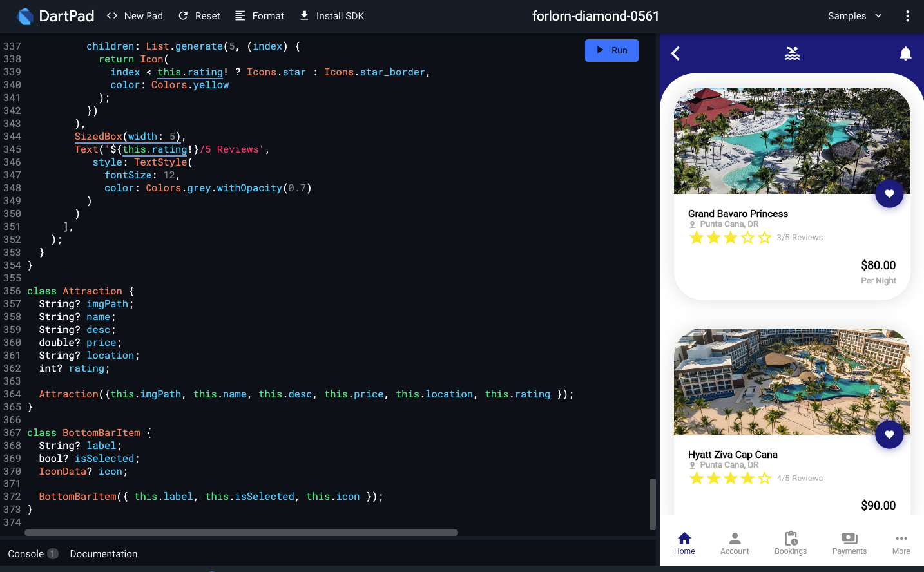
Task: Click the Grand Bavaro Princess title
Action: [738, 214]
